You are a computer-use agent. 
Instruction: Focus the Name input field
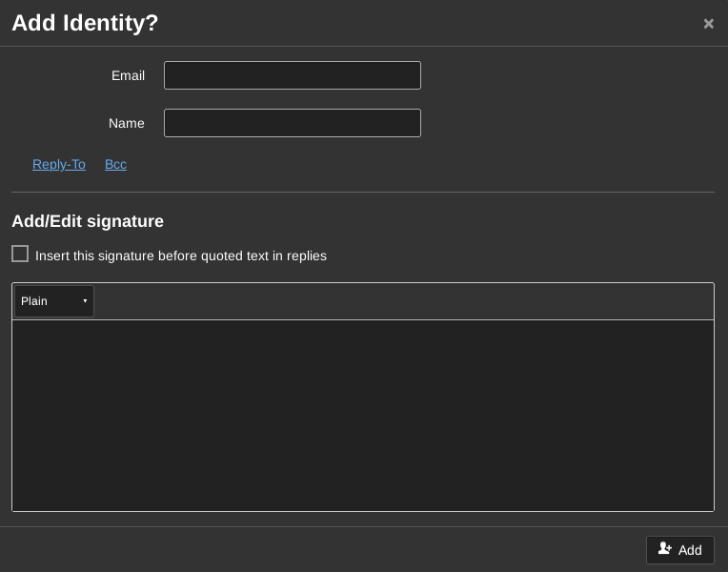292,123
